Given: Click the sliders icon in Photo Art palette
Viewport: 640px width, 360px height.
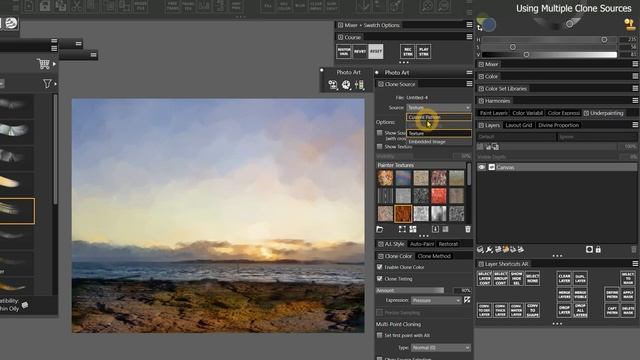Looking at the screenshot, I should tap(359, 85).
